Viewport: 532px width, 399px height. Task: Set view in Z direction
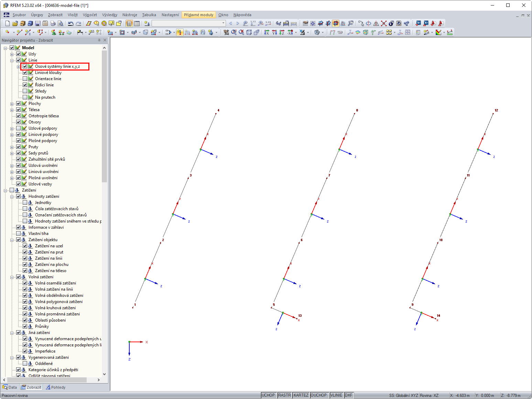point(282,32)
